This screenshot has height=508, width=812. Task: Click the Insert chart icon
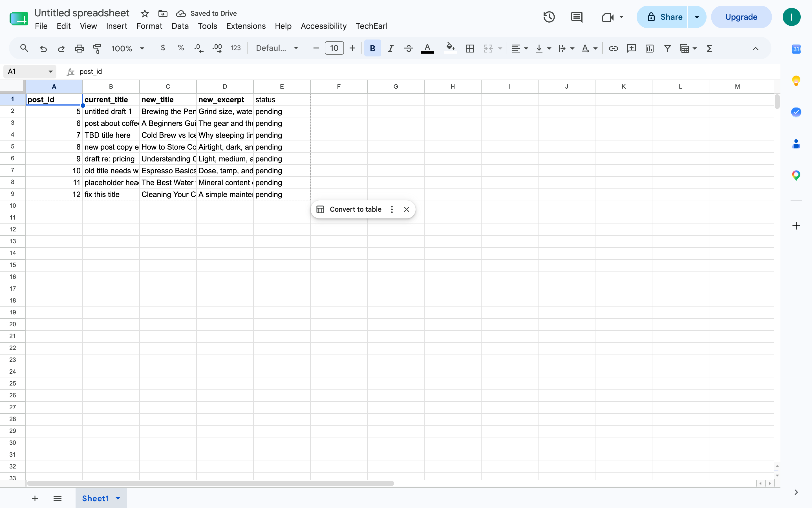point(649,48)
